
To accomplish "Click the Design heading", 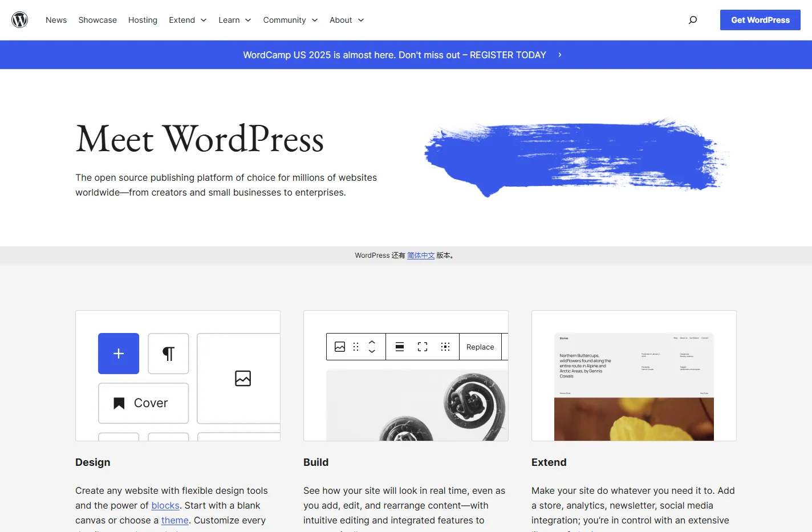I will (93, 462).
